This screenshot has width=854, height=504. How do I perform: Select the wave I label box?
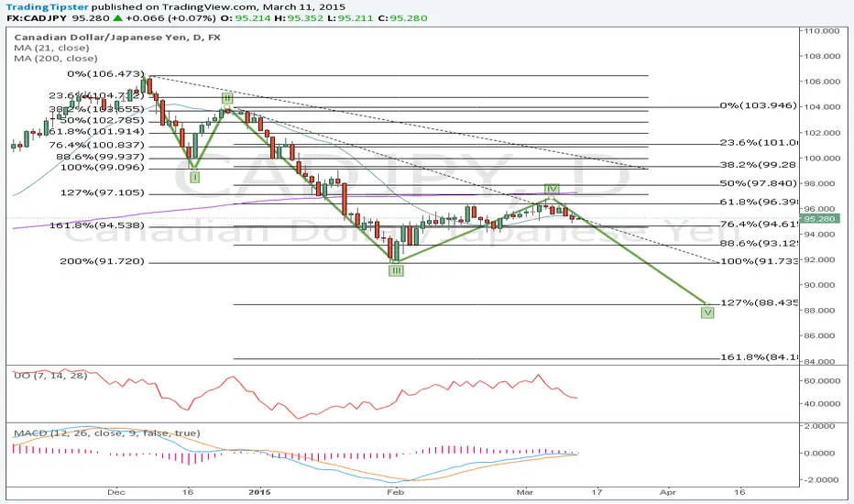coord(194,177)
